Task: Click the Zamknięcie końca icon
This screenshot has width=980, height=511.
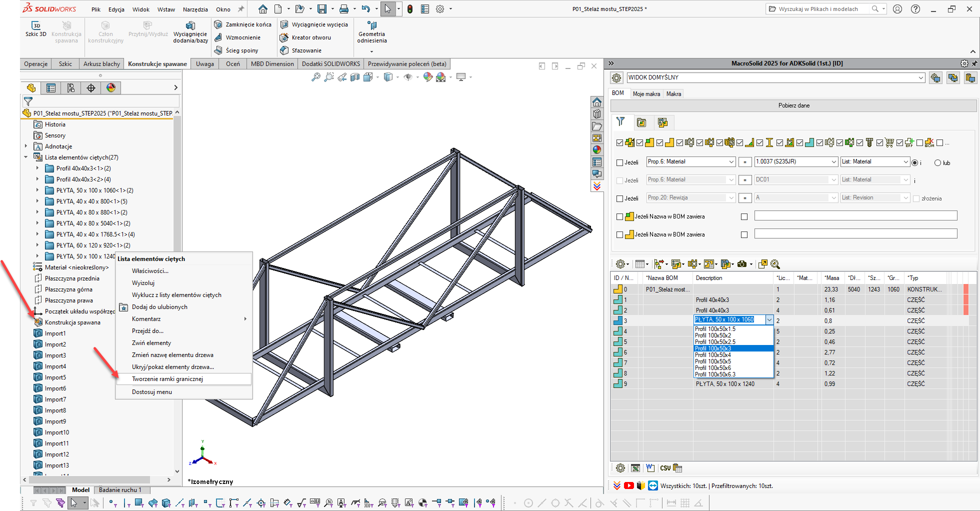Action: tap(218, 24)
